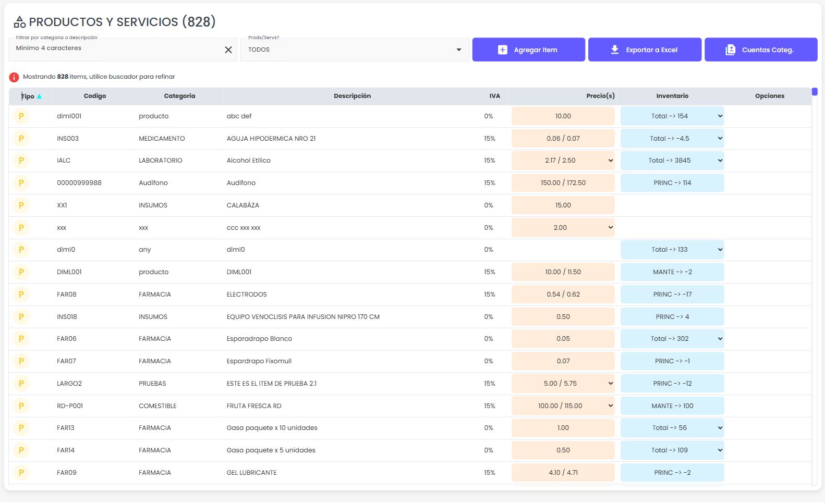Open the Prods/Servs TODOS dropdown
The width and height of the screenshot is (825, 504).
[355, 50]
